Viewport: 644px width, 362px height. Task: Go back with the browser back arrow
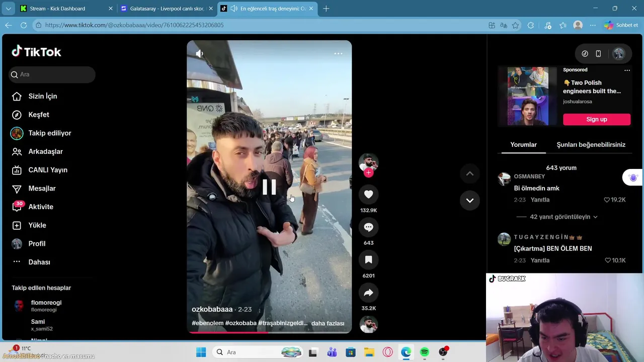[x=9, y=25]
